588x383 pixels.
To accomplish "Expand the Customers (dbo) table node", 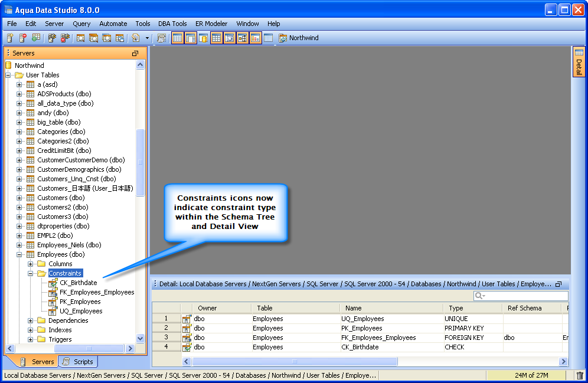I will [x=19, y=198].
